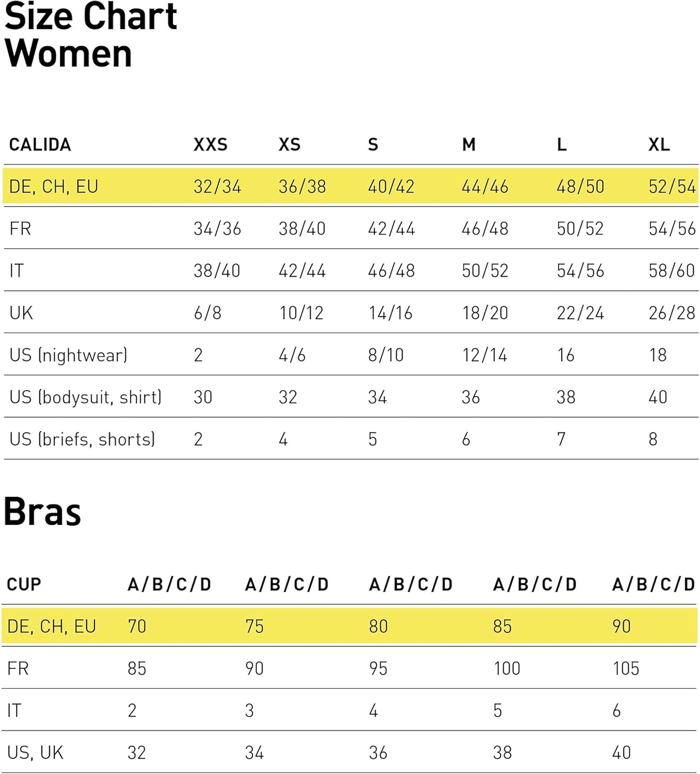Select the CUP header label
This screenshot has width=700, height=774.
tap(24, 584)
